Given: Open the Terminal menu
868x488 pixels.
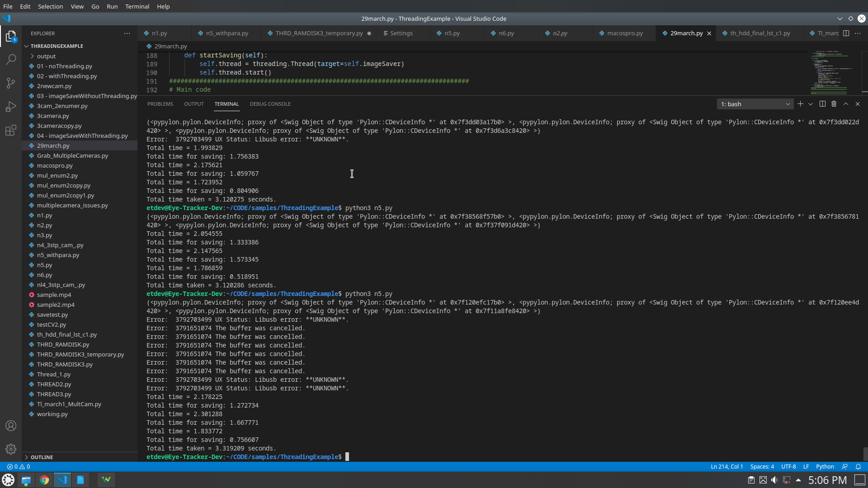Looking at the screenshot, I should [137, 6].
